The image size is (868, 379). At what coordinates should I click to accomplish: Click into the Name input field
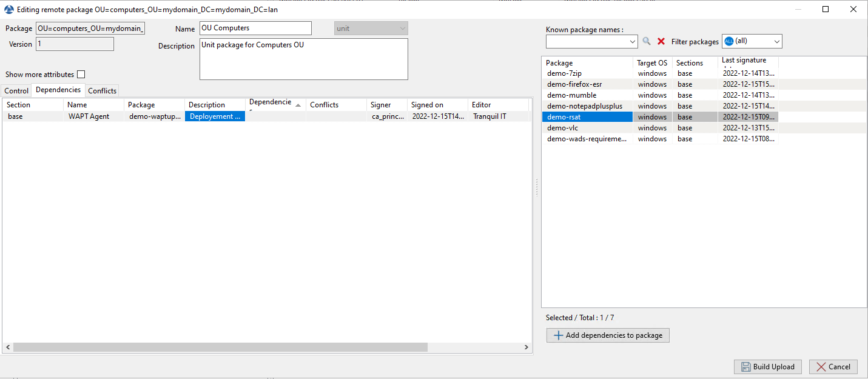[255, 29]
